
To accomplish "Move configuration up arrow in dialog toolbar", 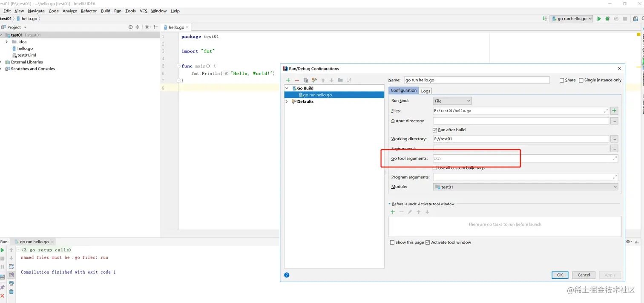I will pos(323,80).
